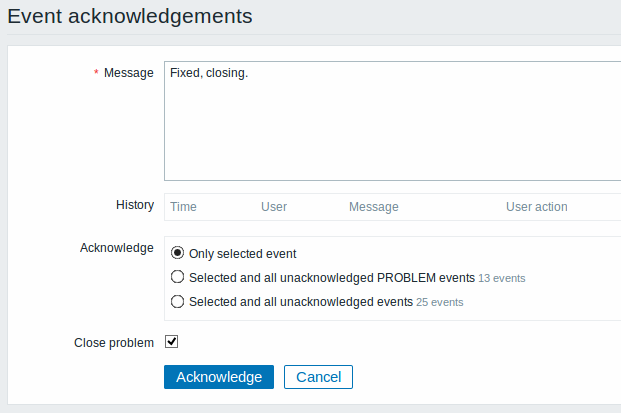
Task: Click the blue Acknowledge button
Action: coord(219,377)
